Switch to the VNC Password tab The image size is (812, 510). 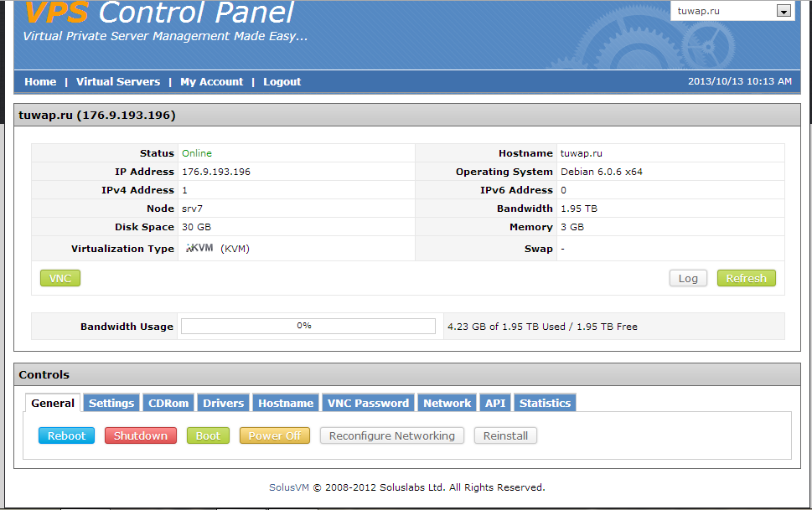pyautogui.click(x=368, y=403)
